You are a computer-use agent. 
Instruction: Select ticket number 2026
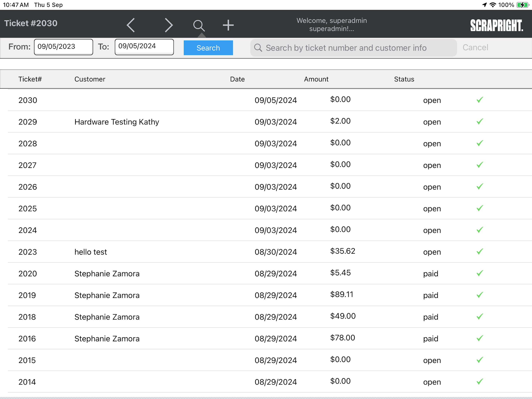pyautogui.click(x=28, y=187)
